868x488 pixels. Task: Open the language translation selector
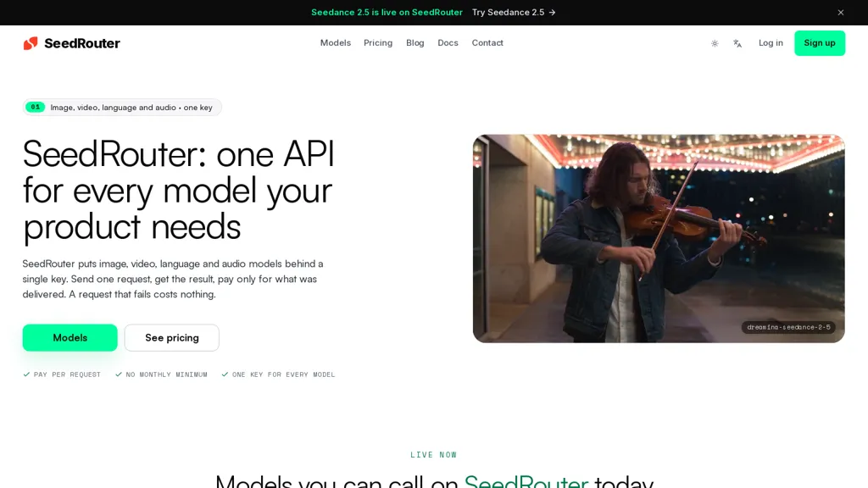point(737,43)
